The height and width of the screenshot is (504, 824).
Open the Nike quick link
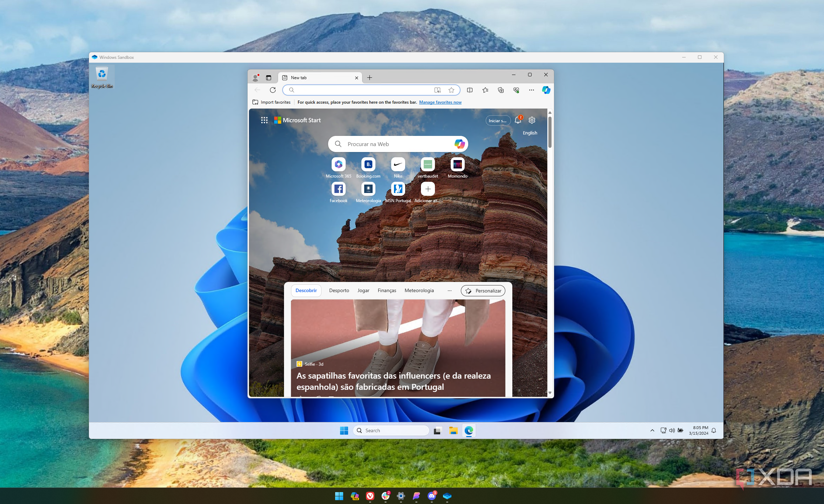[x=398, y=168]
